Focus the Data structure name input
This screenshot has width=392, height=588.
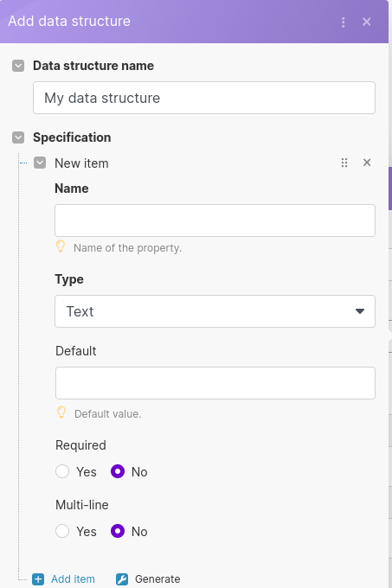click(x=204, y=98)
